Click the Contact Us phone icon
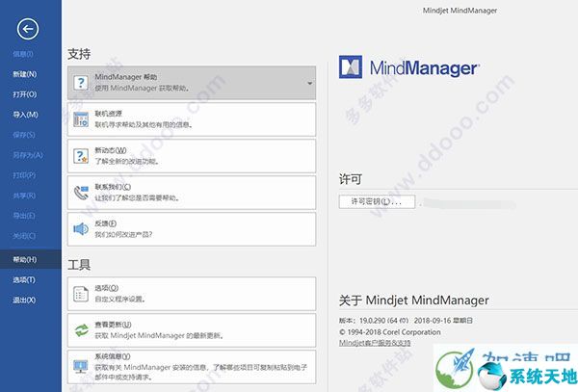Image resolution: width=578 pixels, height=392 pixels. (x=81, y=193)
